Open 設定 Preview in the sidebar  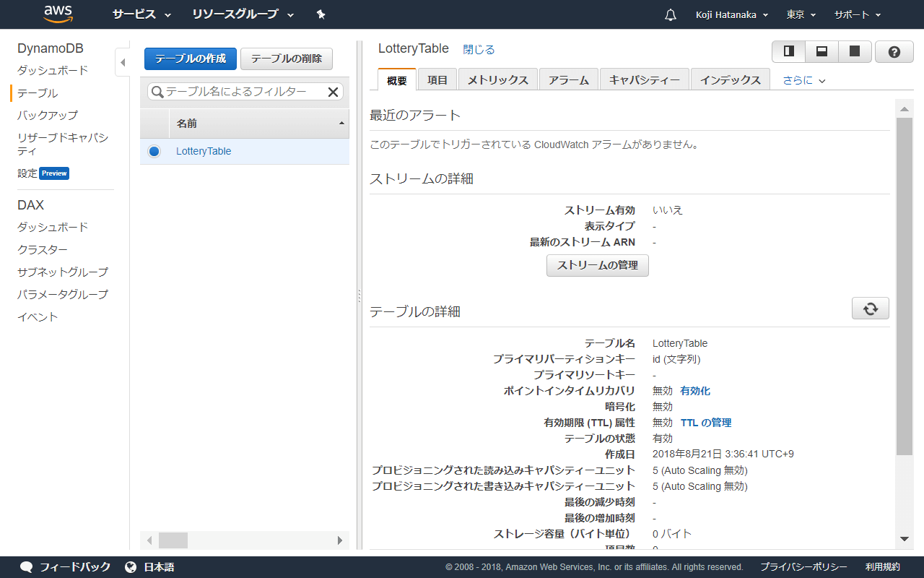click(x=43, y=173)
